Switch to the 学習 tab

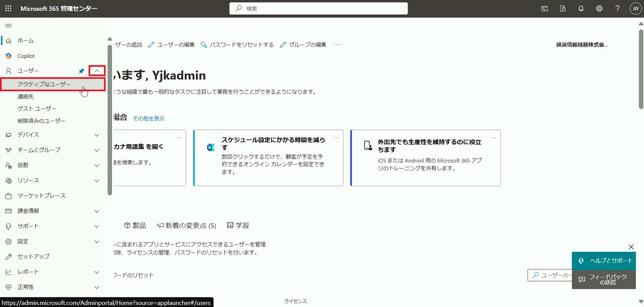pyautogui.click(x=238, y=225)
